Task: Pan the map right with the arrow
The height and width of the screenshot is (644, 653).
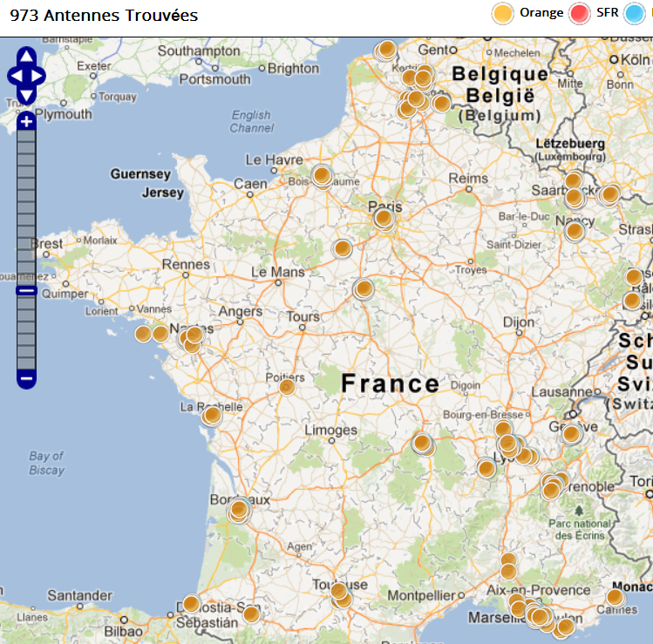Action: pyautogui.click(x=37, y=76)
